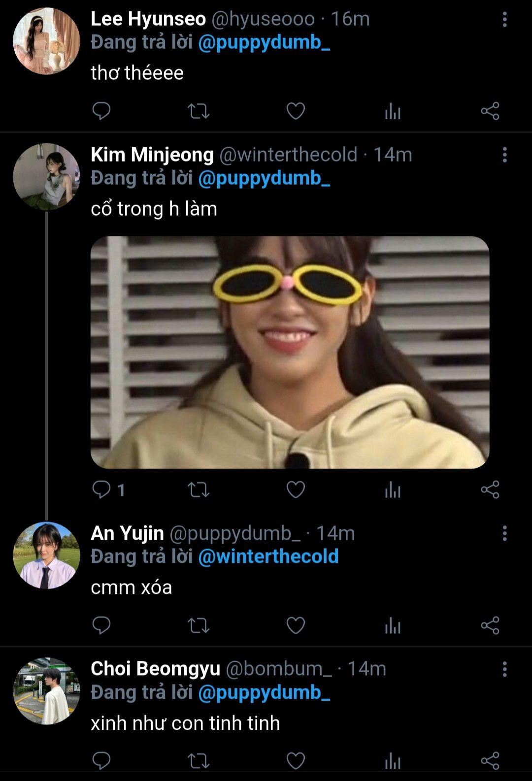This screenshot has width=532, height=781.
Task: Open @puppydumb_ mention in Choi Beomgyu's reply
Action: (264, 692)
